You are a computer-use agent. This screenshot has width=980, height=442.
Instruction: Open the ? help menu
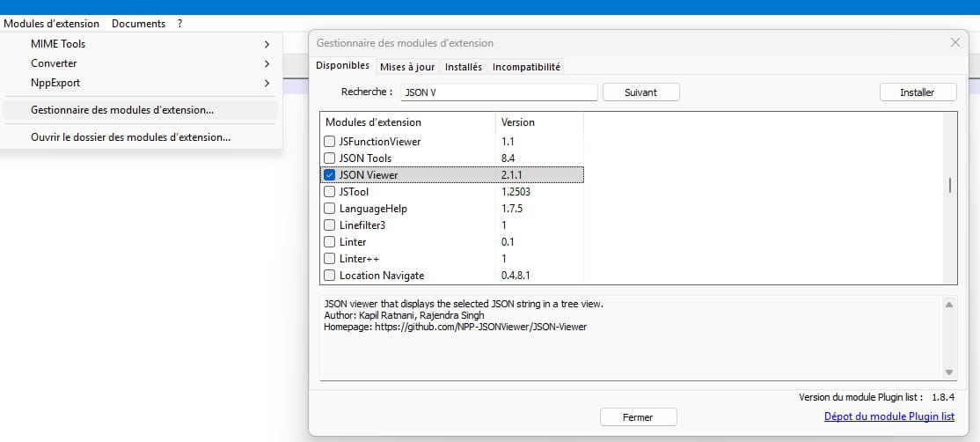click(x=180, y=24)
